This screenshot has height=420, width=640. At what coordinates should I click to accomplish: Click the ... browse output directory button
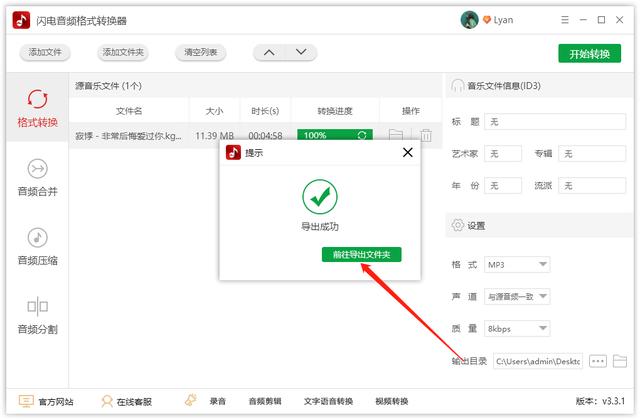[x=598, y=361]
